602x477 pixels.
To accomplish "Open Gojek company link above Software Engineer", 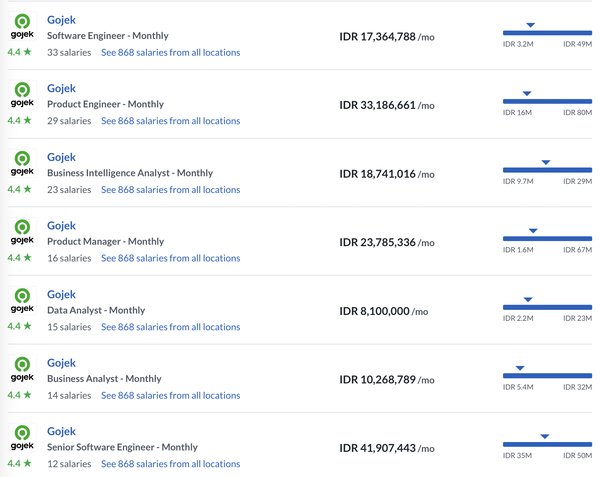I will 61,20.
